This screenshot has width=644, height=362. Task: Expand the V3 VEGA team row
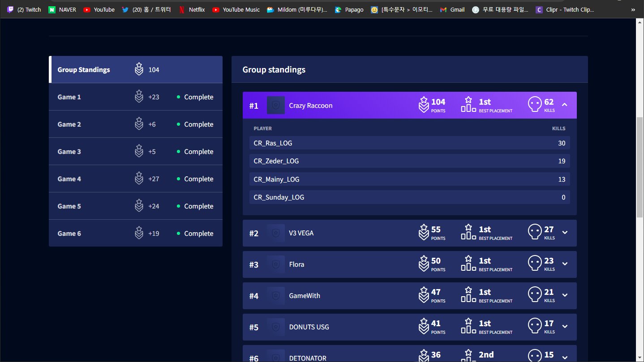click(x=565, y=232)
